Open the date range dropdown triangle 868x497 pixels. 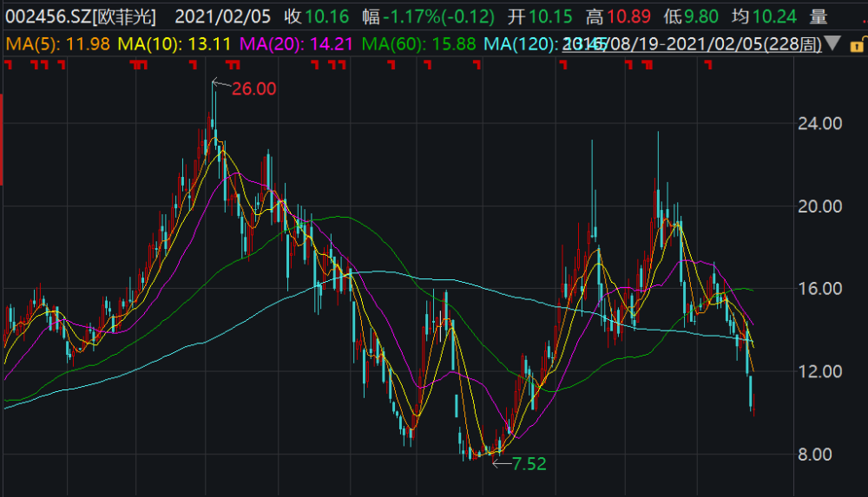[x=832, y=43]
